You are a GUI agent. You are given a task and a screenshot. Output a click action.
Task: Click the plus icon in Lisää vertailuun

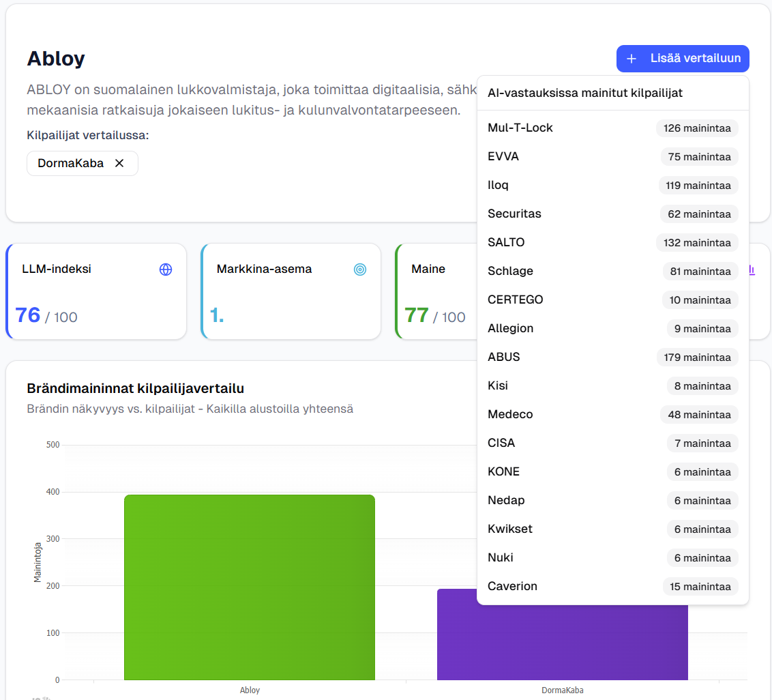(632, 59)
